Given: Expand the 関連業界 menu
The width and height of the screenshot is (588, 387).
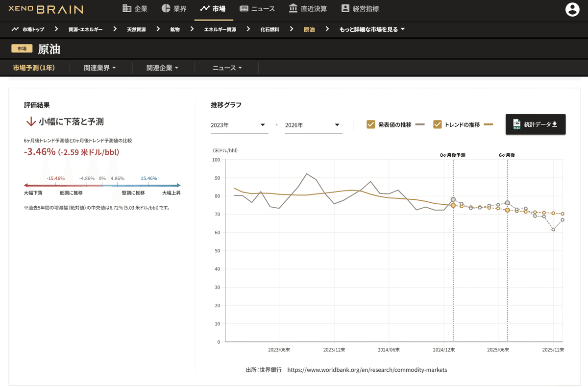Looking at the screenshot, I should [100, 68].
